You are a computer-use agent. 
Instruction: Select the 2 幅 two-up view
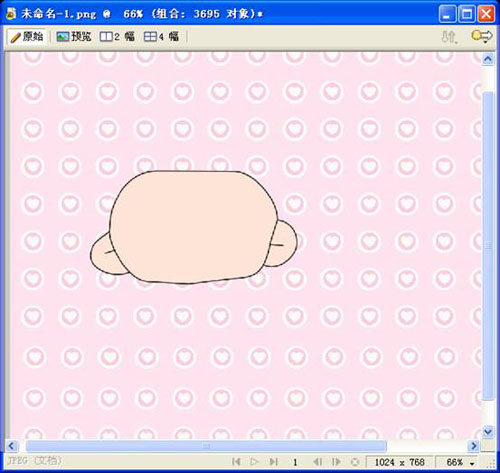click(x=117, y=37)
